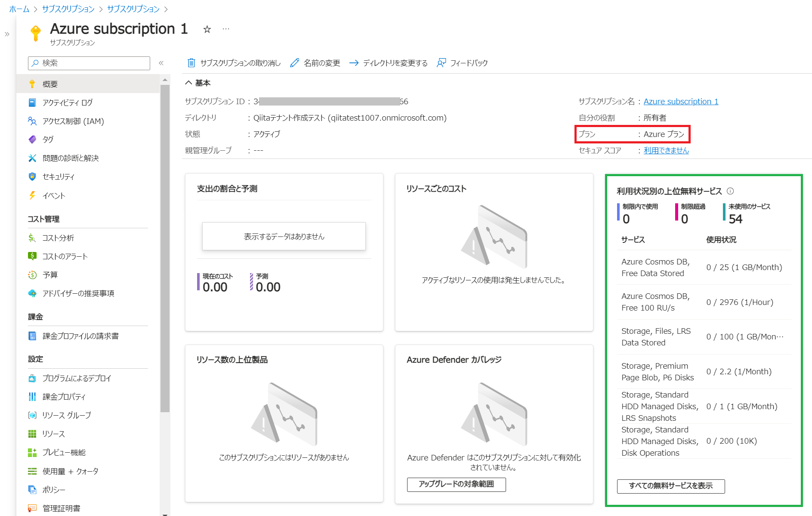Click the プレビュー機能 icon
812x516 pixels.
click(32, 452)
